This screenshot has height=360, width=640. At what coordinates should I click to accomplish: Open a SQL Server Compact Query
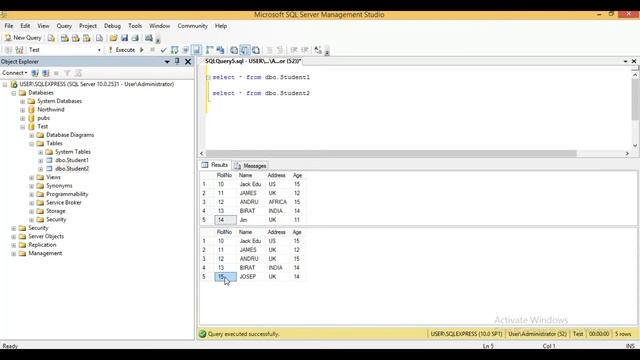click(x=99, y=38)
